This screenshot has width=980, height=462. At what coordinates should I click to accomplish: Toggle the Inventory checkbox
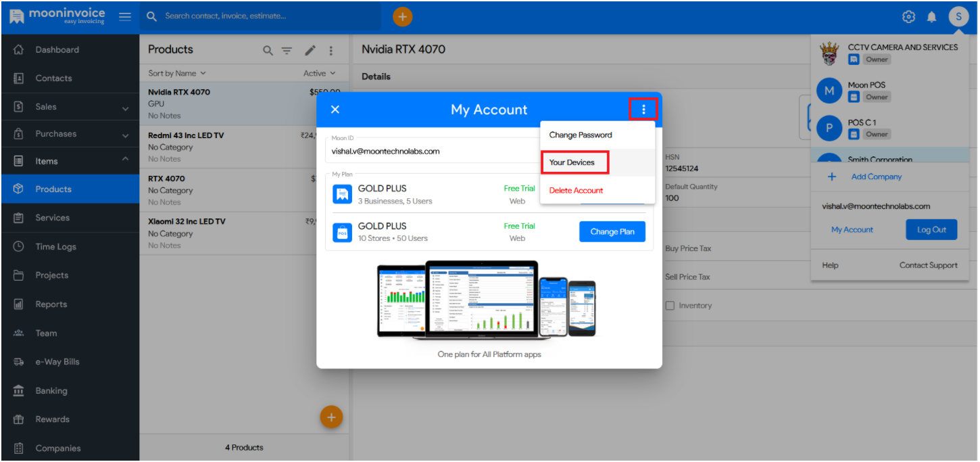click(x=670, y=306)
